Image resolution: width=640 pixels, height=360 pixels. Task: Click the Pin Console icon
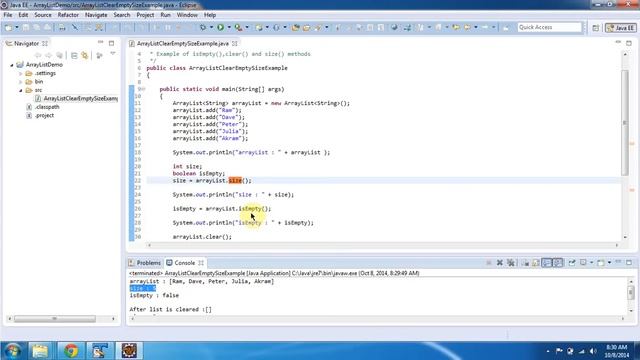pyautogui.click(x=572, y=263)
